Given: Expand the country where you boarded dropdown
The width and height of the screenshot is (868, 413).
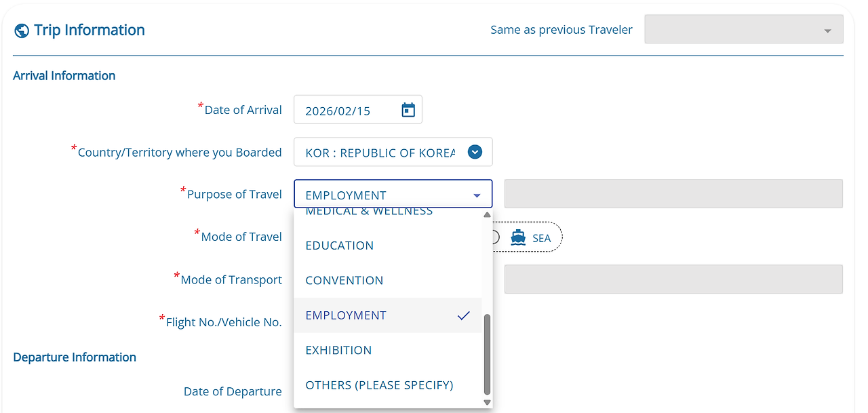Looking at the screenshot, I should (x=475, y=153).
